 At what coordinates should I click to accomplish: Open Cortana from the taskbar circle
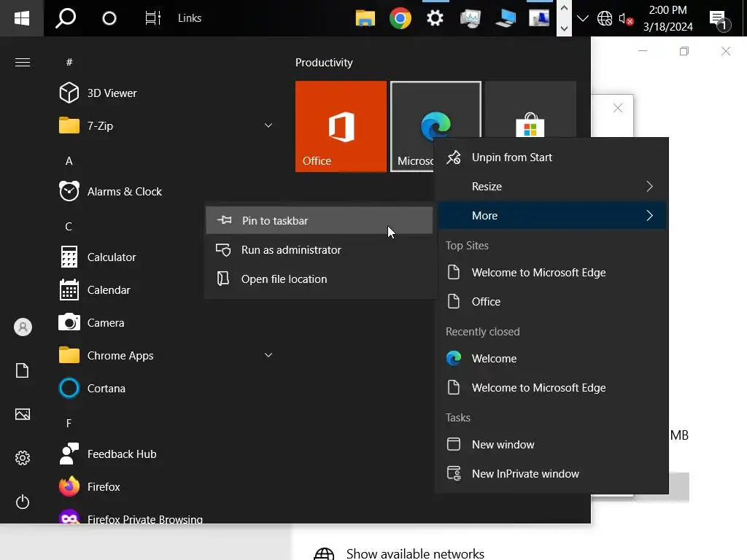point(109,18)
